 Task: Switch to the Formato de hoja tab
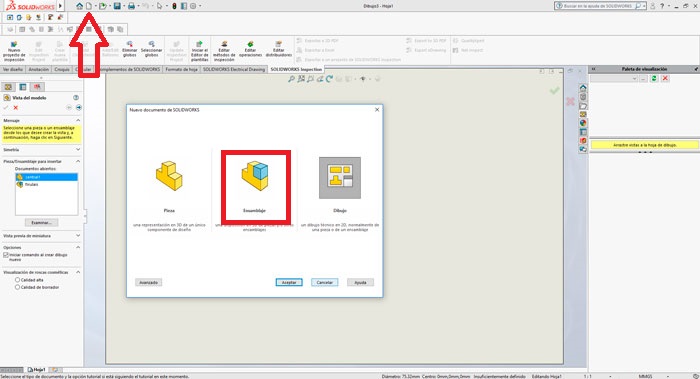(181, 70)
